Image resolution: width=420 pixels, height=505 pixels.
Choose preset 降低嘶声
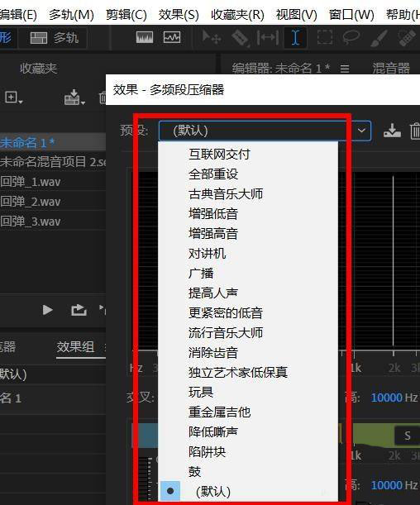pyautogui.click(x=248, y=432)
